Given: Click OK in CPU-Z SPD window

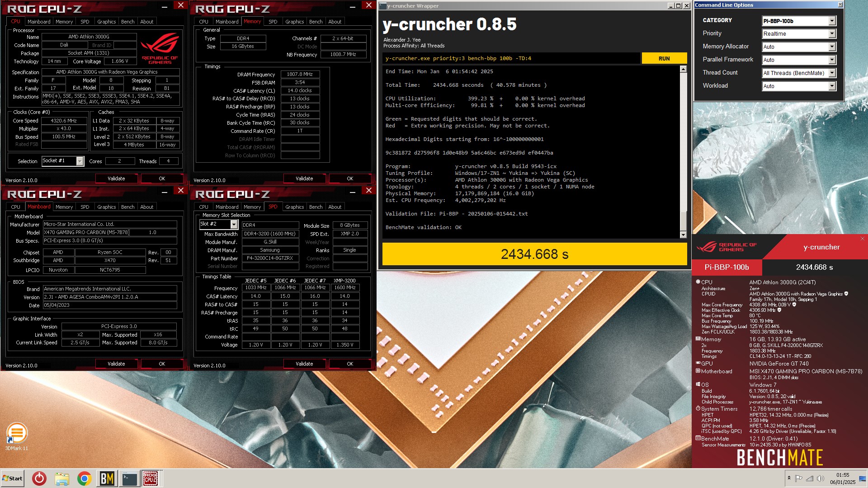Looking at the screenshot, I should (x=350, y=364).
